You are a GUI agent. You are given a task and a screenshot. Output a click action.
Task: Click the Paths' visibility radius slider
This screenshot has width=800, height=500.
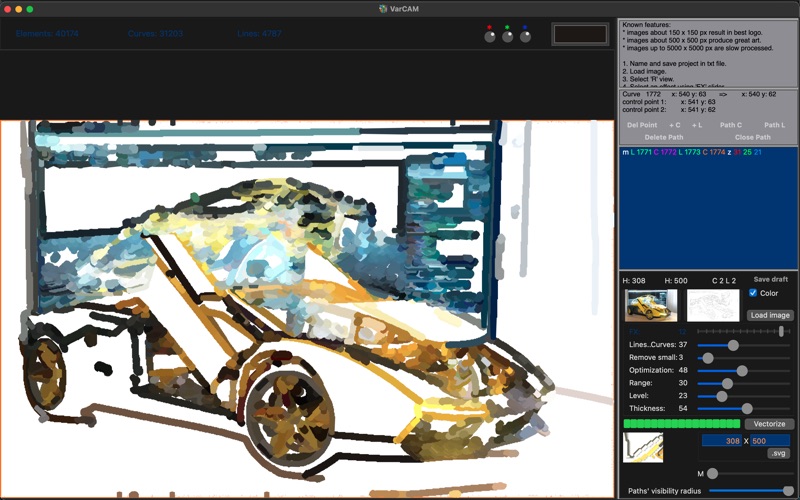(751, 491)
